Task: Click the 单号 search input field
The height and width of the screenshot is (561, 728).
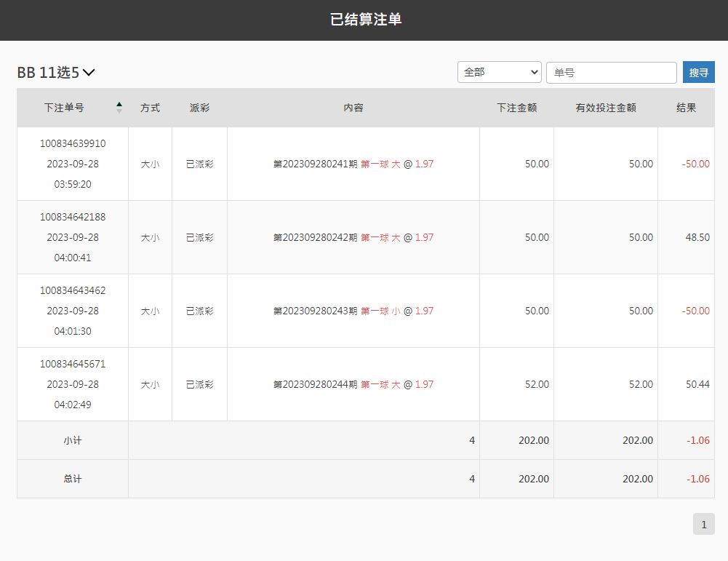Action: pos(611,73)
